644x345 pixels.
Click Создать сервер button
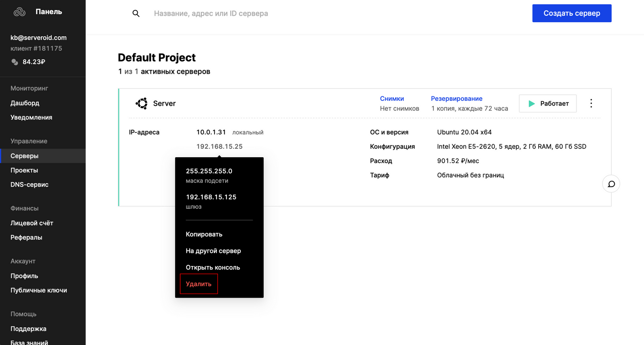click(x=572, y=13)
